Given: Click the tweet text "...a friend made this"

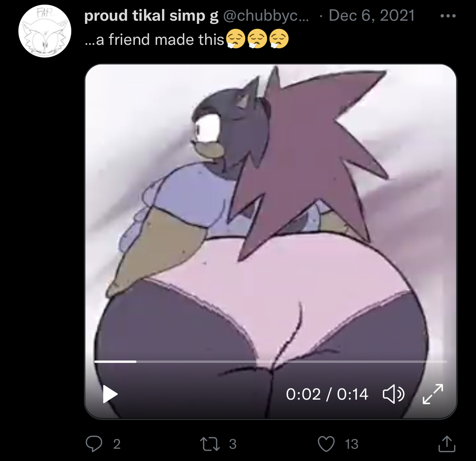Looking at the screenshot, I should tap(154, 40).
